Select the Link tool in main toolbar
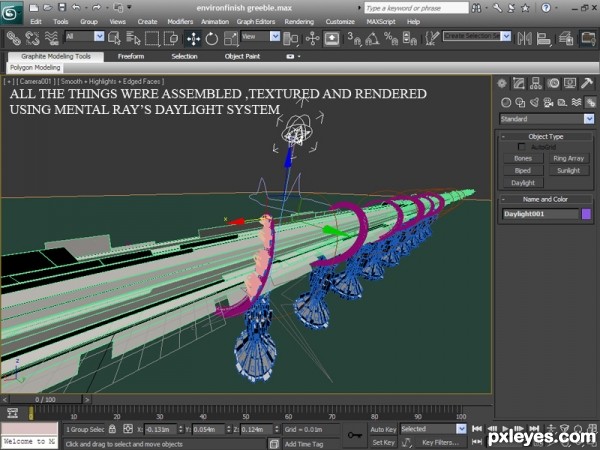 [14, 38]
